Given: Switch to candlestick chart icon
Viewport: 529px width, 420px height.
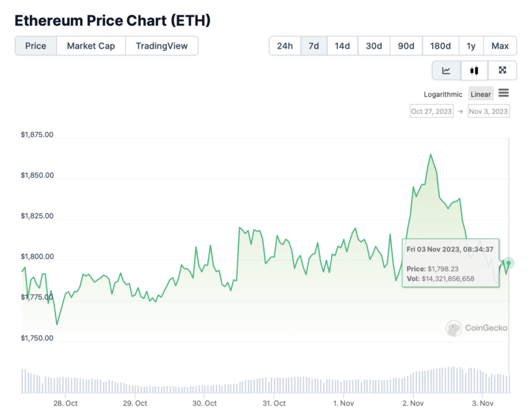Looking at the screenshot, I should [x=474, y=70].
